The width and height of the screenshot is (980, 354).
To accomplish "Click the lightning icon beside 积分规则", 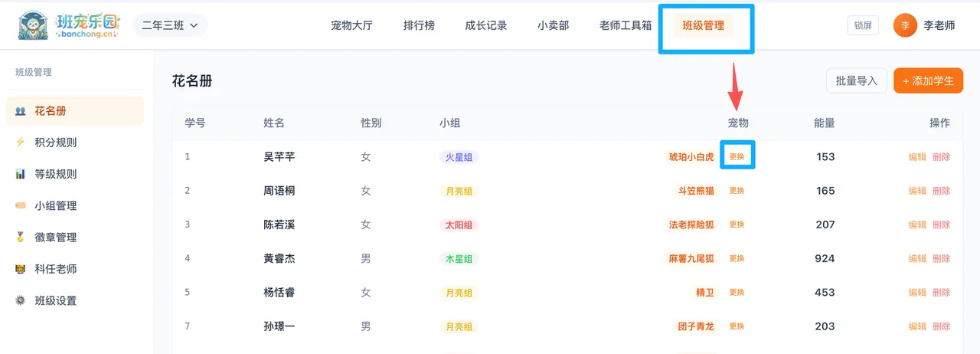I will (21, 143).
